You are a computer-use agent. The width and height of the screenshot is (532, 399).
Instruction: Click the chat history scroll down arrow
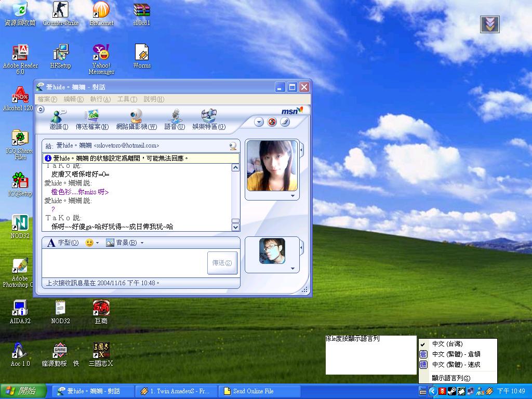(235, 228)
